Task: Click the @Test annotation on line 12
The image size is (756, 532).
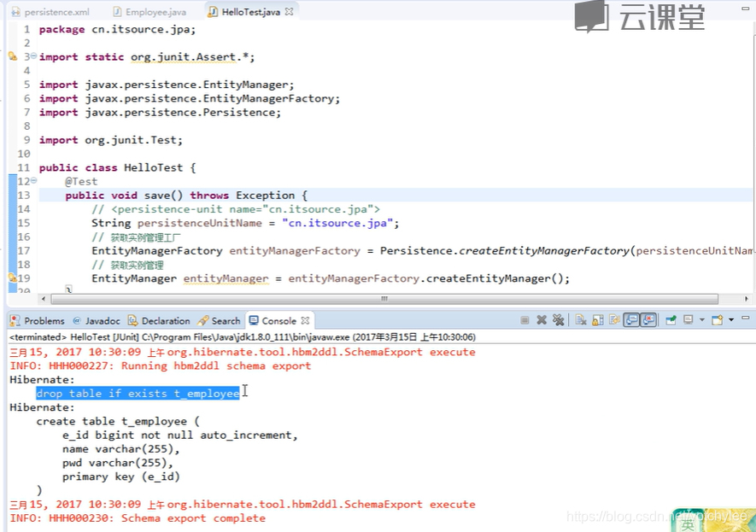Action: pos(81,182)
